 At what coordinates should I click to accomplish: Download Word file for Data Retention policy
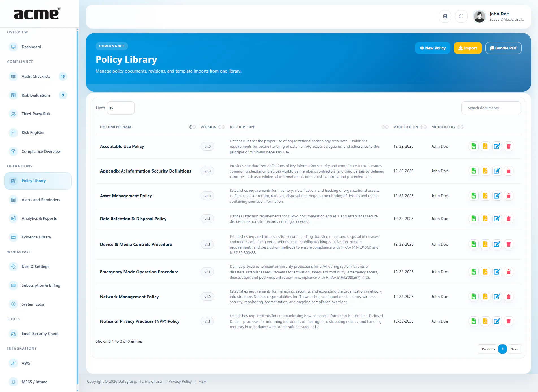[x=474, y=219]
